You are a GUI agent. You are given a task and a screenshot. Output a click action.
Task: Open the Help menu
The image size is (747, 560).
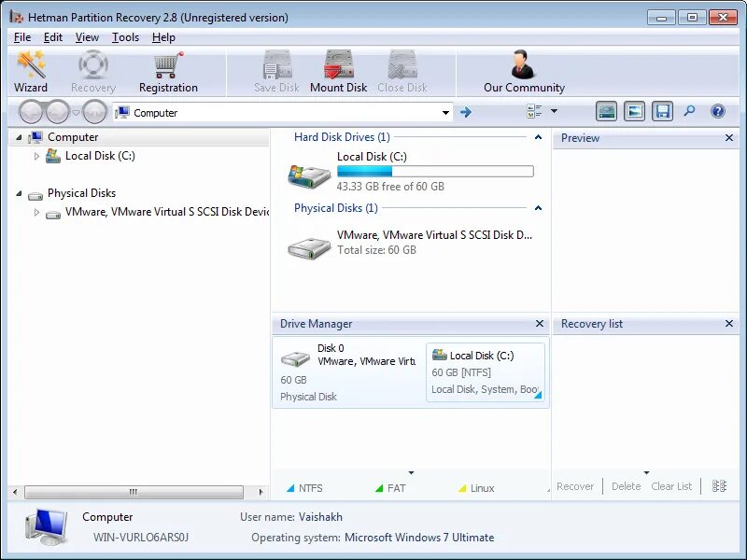164,37
